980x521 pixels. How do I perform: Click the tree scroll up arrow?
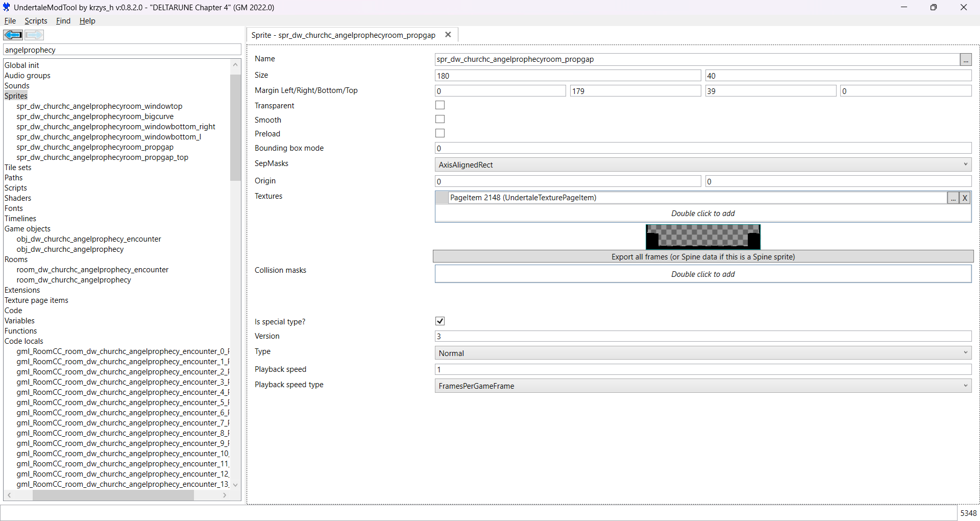[235, 65]
